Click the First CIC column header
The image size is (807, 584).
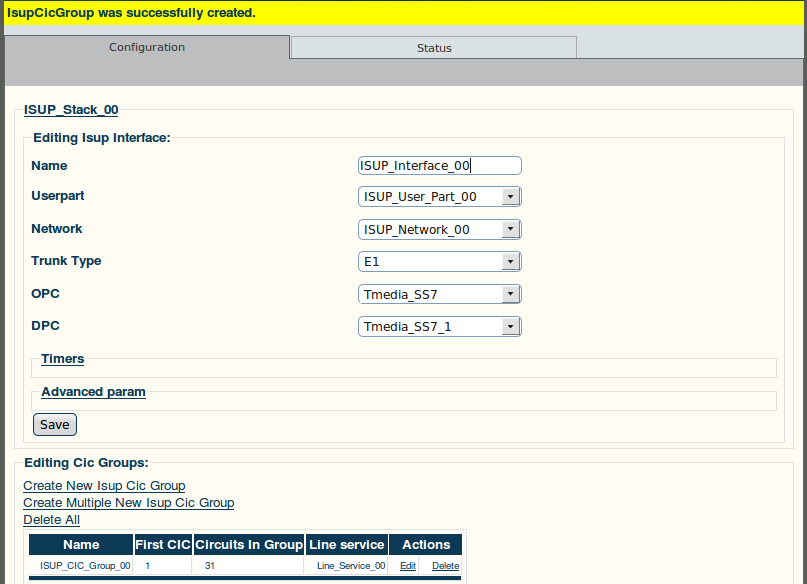point(163,545)
